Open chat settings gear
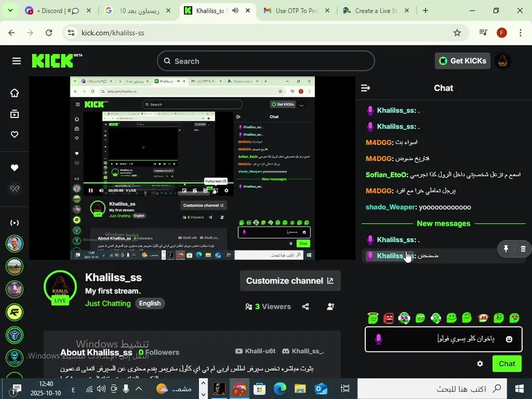 point(480,364)
